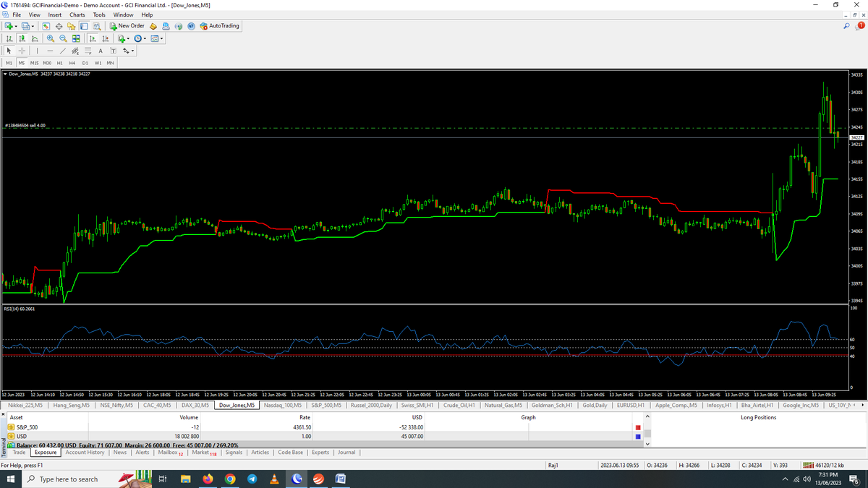Switch to H4 timeframe
The height and width of the screenshot is (488, 868).
(72, 63)
